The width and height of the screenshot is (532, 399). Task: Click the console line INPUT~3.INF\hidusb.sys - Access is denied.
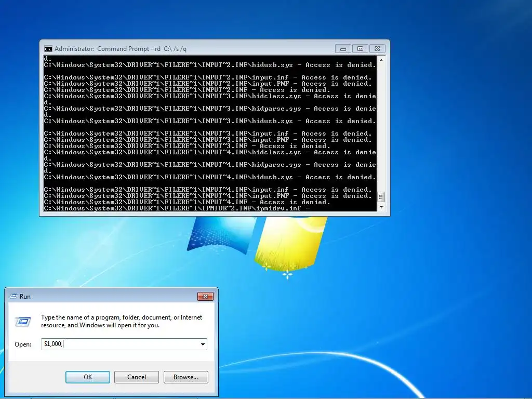click(210, 121)
